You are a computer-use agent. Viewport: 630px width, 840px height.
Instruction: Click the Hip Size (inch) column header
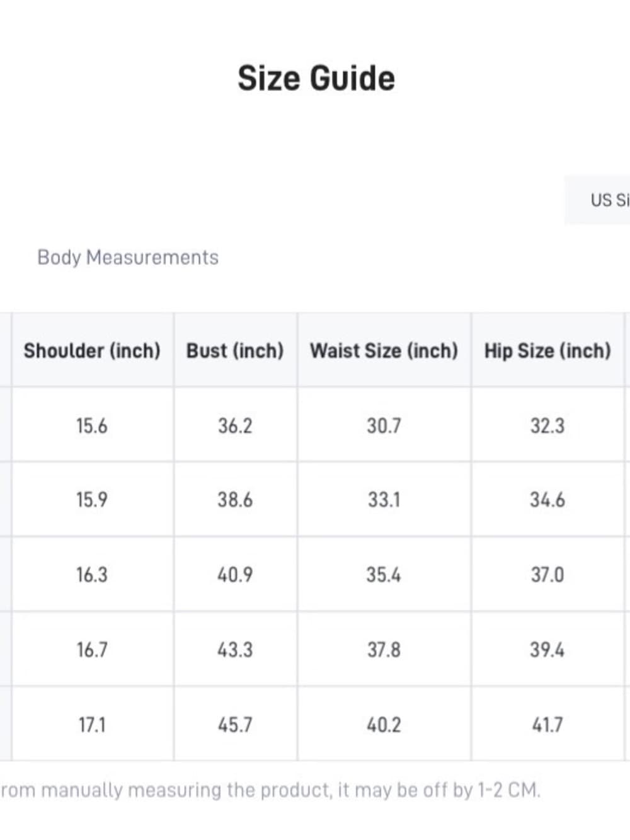(x=547, y=350)
